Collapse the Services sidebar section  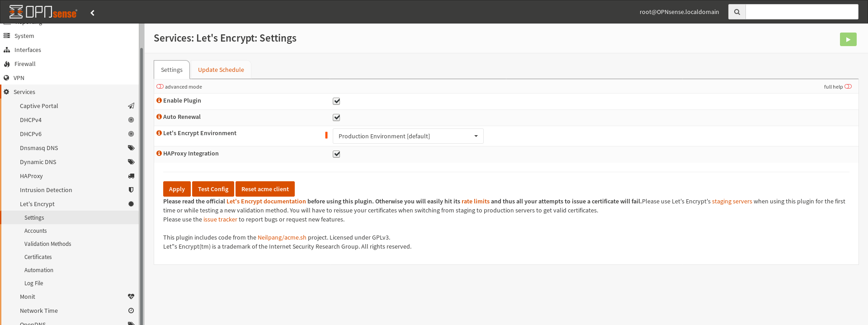coord(24,92)
